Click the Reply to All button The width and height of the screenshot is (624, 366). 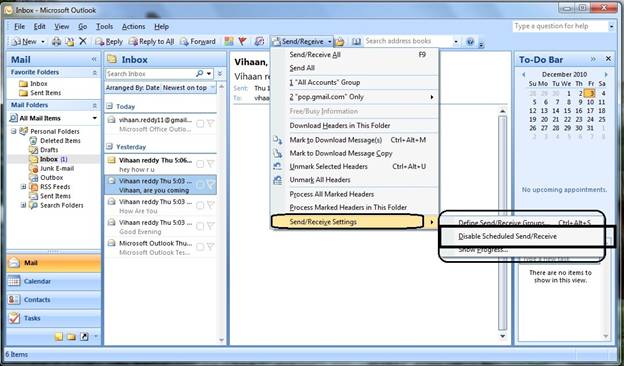(x=151, y=41)
